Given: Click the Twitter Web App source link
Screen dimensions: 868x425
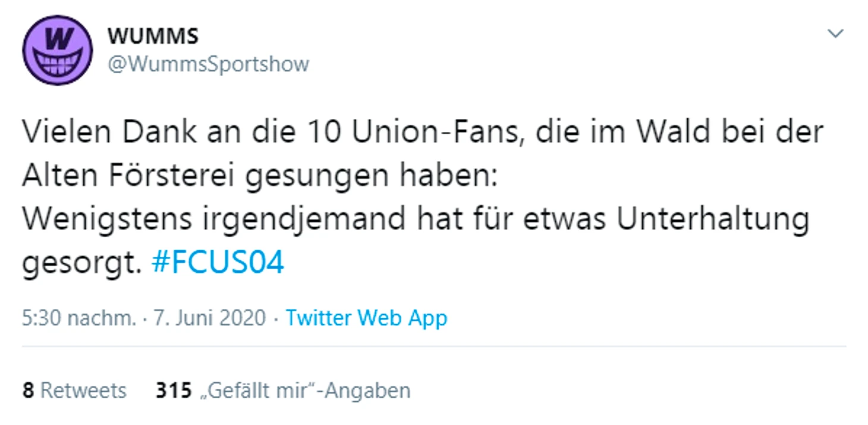Looking at the screenshot, I should tap(366, 318).
